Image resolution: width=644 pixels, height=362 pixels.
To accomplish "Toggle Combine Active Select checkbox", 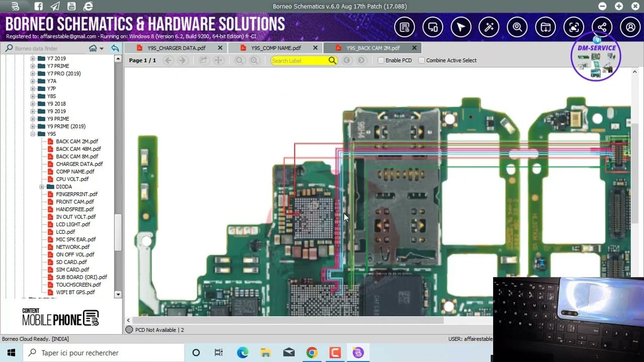I will click(422, 60).
